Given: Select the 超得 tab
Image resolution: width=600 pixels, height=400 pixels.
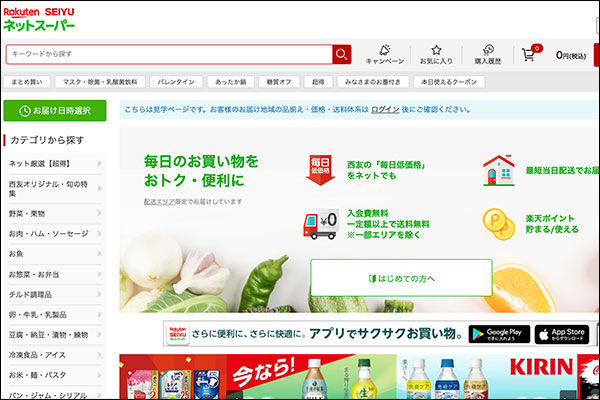Looking at the screenshot, I should click(318, 82).
